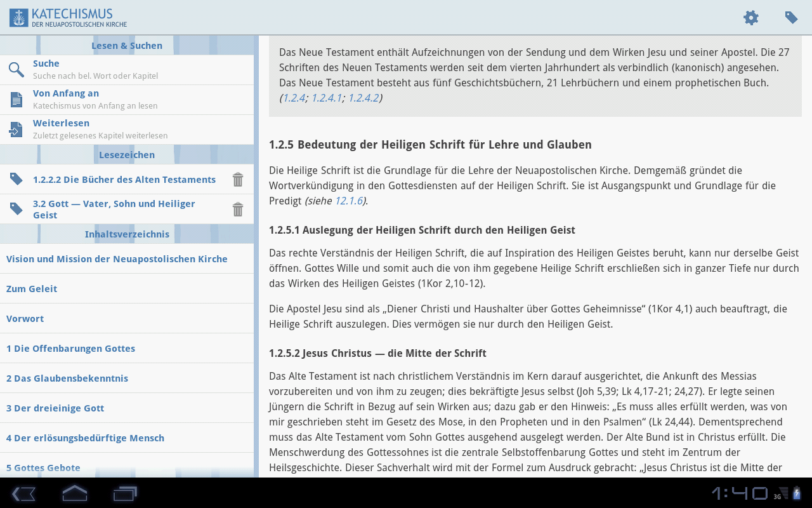Viewport: 812px width, 508px height.
Task: Tap heading 1.2.5.1 Auslegung der Heiligen Schrift
Action: pos(422,230)
